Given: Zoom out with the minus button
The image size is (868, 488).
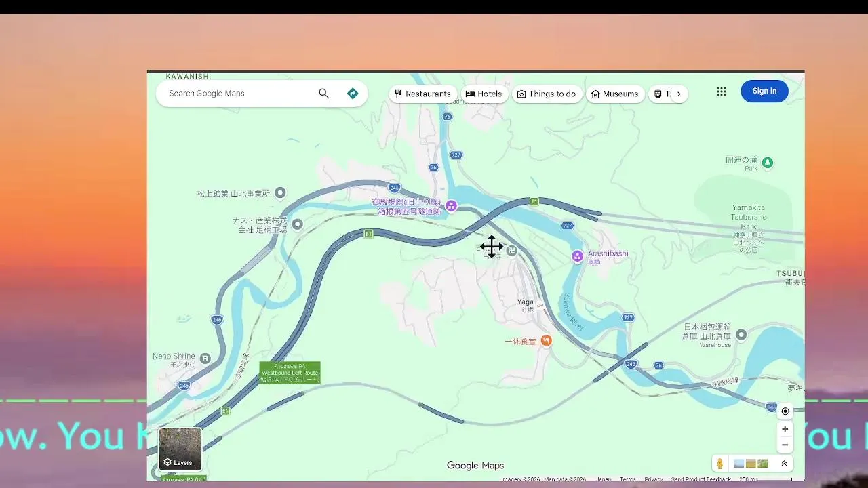Looking at the screenshot, I should coord(785,445).
